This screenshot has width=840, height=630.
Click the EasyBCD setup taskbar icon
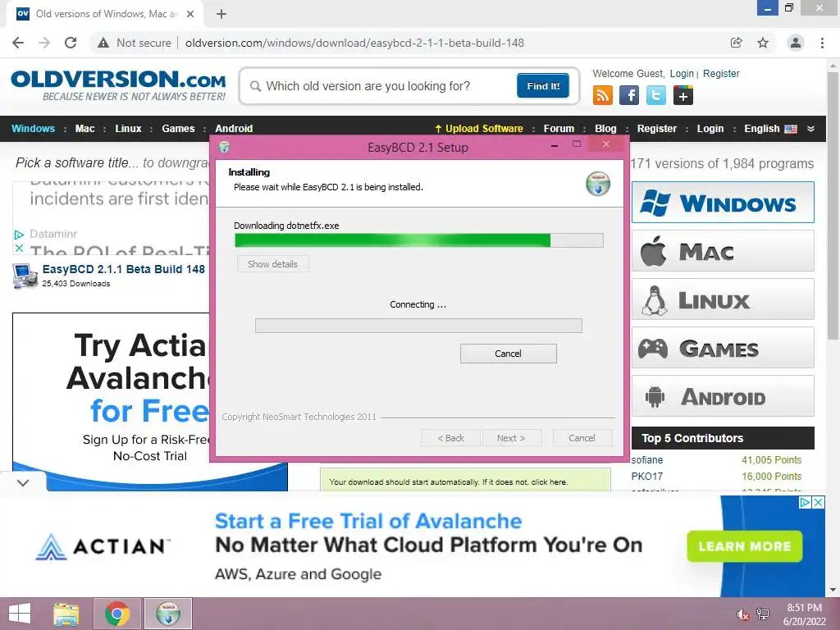pyautogui.click(x=168, y=614)
